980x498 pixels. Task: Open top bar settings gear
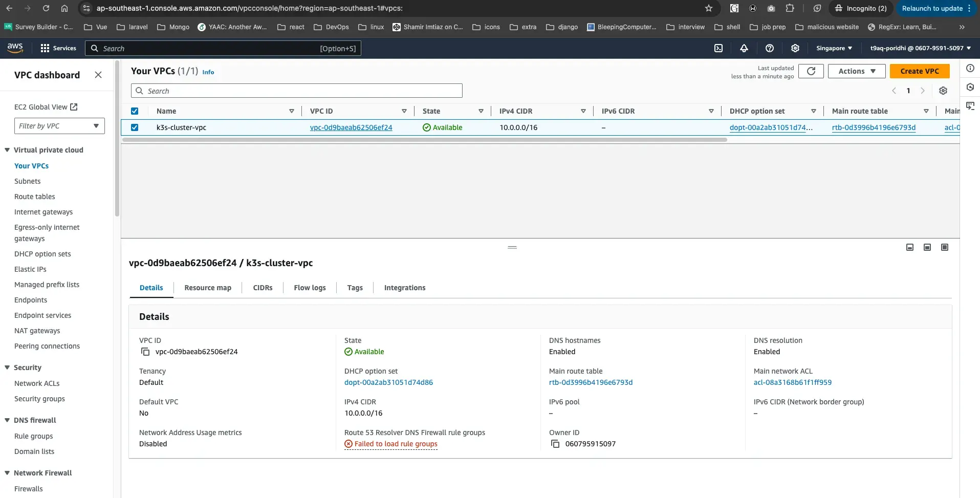(795, 48)
